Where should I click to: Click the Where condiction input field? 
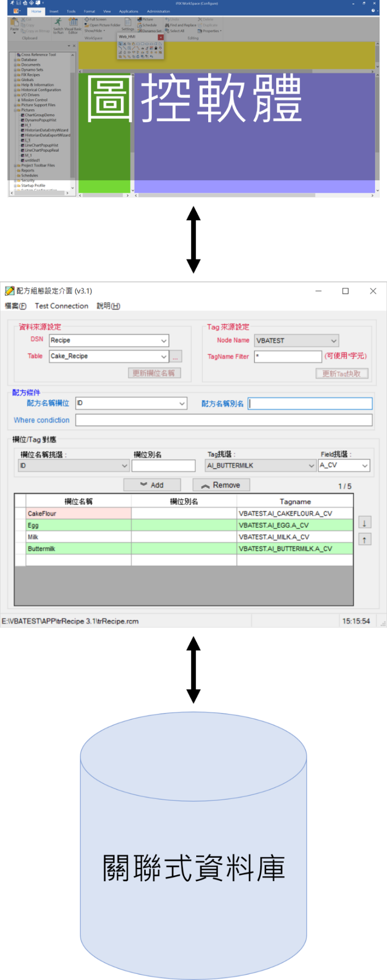224,420
